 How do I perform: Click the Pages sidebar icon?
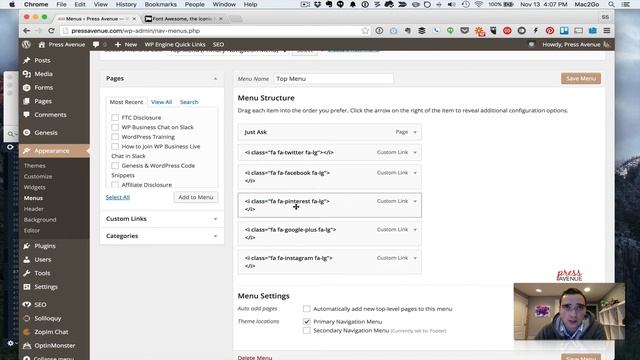[x=27, y=101]
